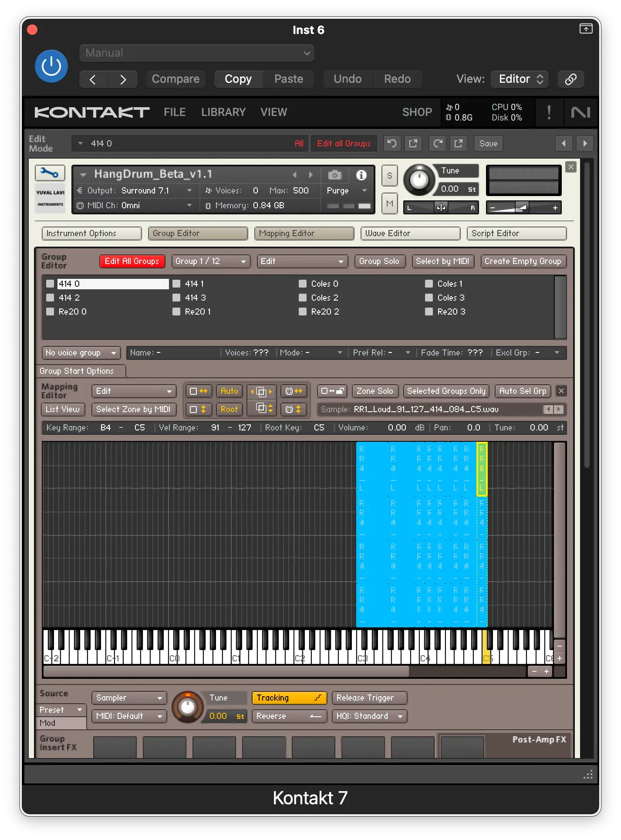Click the previous instrument arrow beside Save
621x840 pixels.
[564, 143]
